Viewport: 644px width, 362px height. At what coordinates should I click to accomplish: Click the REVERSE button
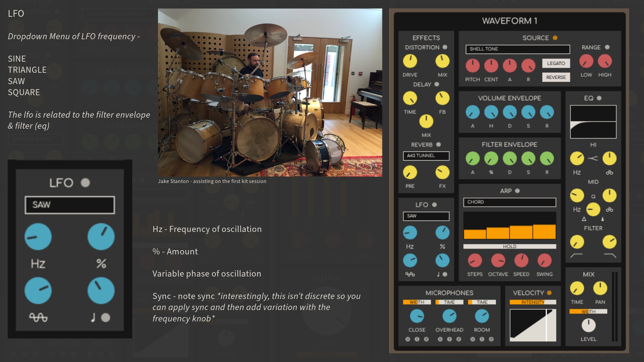(556, 77)
